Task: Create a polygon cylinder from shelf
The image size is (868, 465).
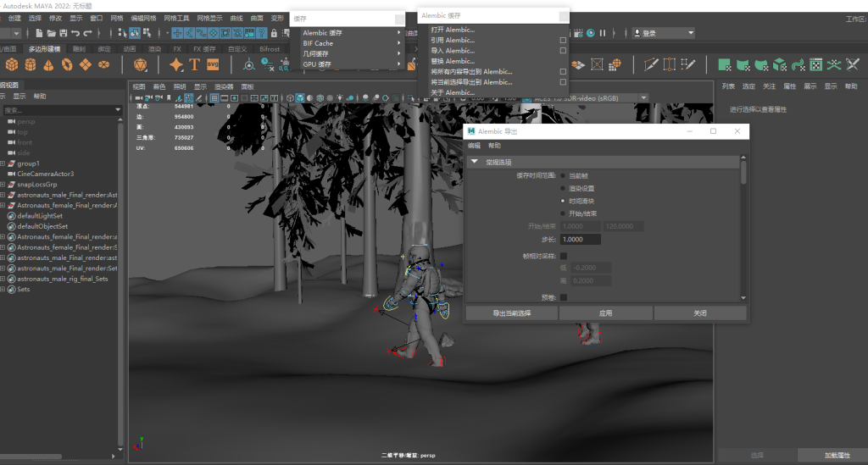Action: 31,64
